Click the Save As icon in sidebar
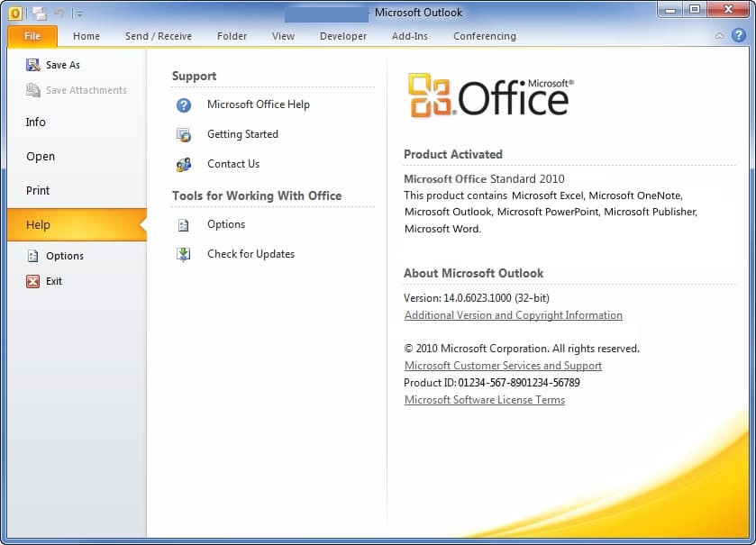756x545 pixels. tap(33, 65)
